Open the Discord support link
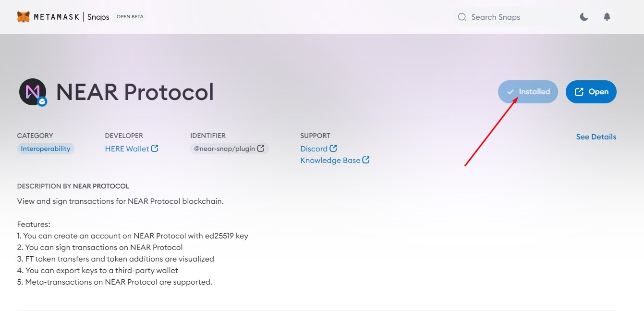Image resolution: width=644 pixels, height=325 pixels. tap(314, 149)
